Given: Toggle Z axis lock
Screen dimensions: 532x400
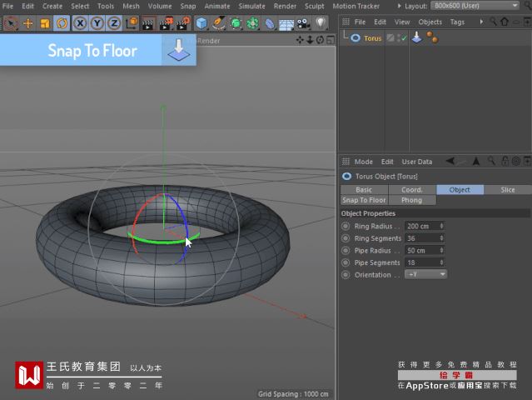Looking at the screenshot, I should tap(114, 23).
